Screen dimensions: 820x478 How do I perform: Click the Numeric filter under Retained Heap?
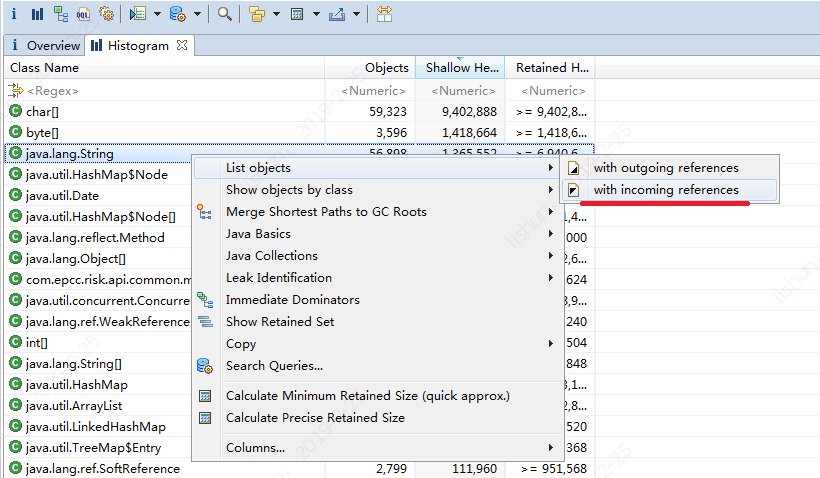550,90
